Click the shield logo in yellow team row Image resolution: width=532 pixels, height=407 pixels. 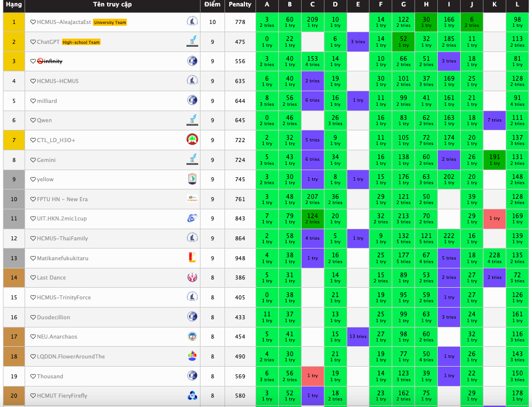click(x=192, y=179)
